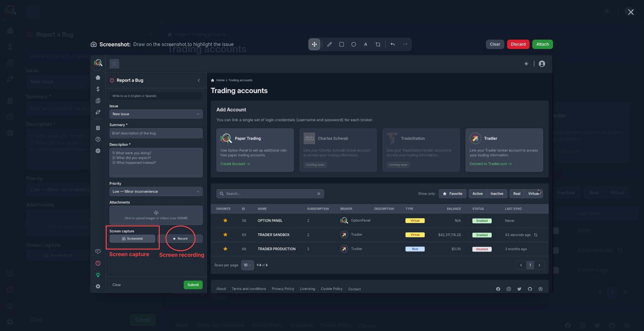
Task: Toggle the Active filter in captured screenshot
Action: tap(478, 194)
